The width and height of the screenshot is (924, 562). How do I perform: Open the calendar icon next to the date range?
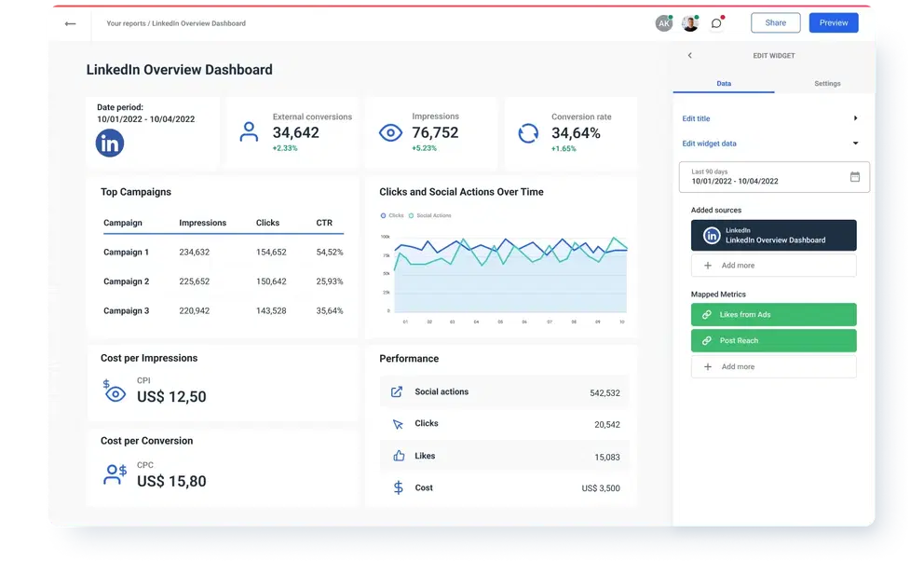(855, 177)
